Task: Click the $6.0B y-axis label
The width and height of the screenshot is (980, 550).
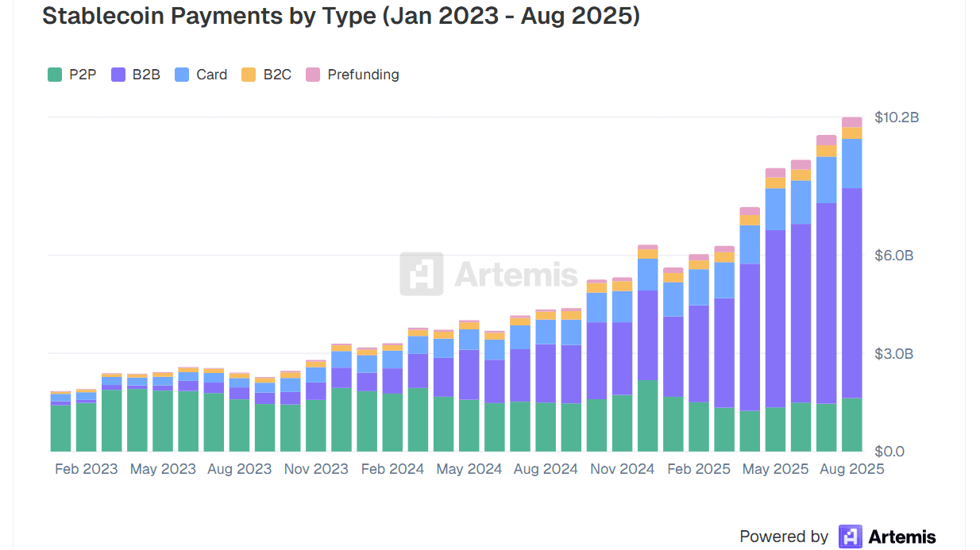Action: click(893, 256)
